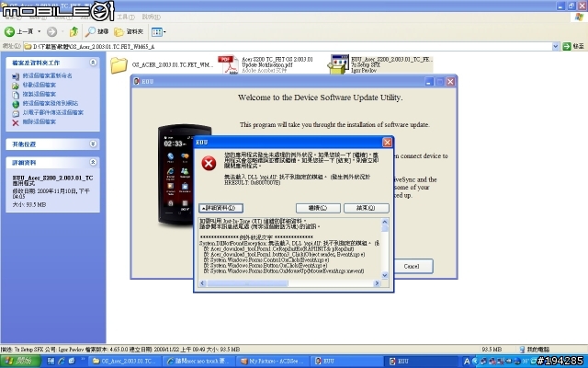Click the Windows Start button
This screenshot has height=368, width=588.
[x=20, y=362]
